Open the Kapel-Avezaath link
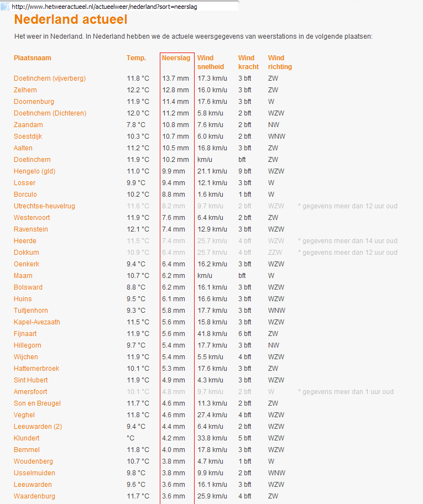The image size is (423, 504). click(37, 322)
